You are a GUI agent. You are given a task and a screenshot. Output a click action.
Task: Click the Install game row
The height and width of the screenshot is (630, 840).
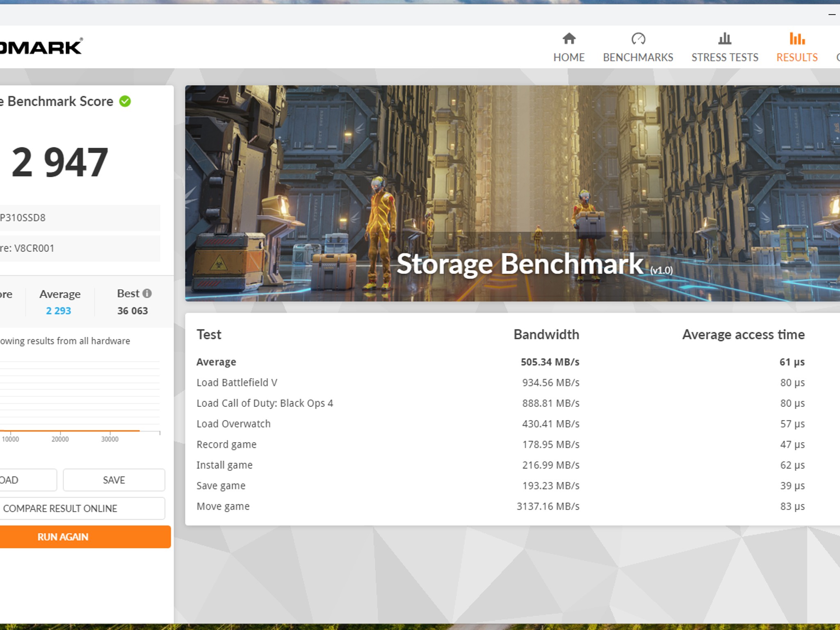coord(500,465)
